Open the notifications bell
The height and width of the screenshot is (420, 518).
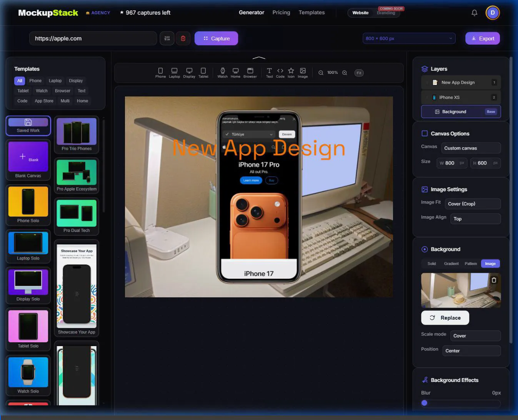(x=475, y=13)
